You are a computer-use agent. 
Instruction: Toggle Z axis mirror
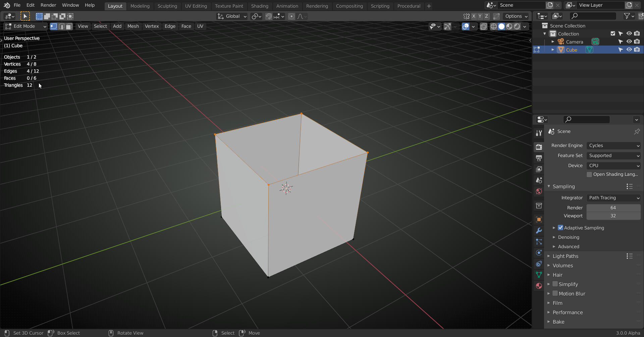point(486,16)
